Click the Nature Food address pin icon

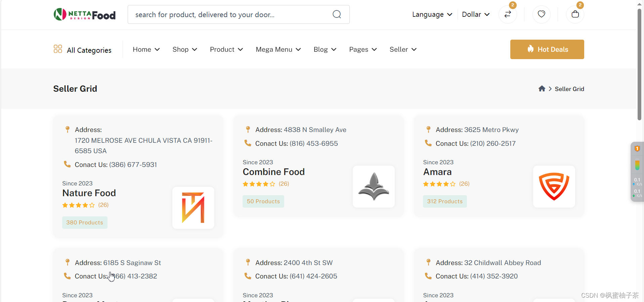[68, 129]
